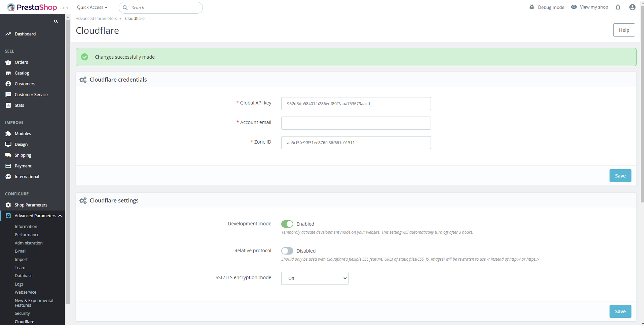Open the Webservice submenu item

click(25, 292)
